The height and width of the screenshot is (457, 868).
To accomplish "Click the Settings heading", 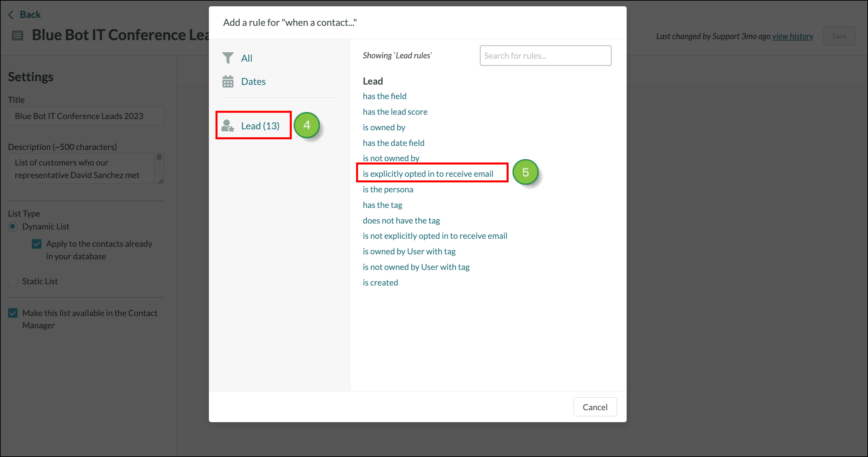I will pos(31,77).
